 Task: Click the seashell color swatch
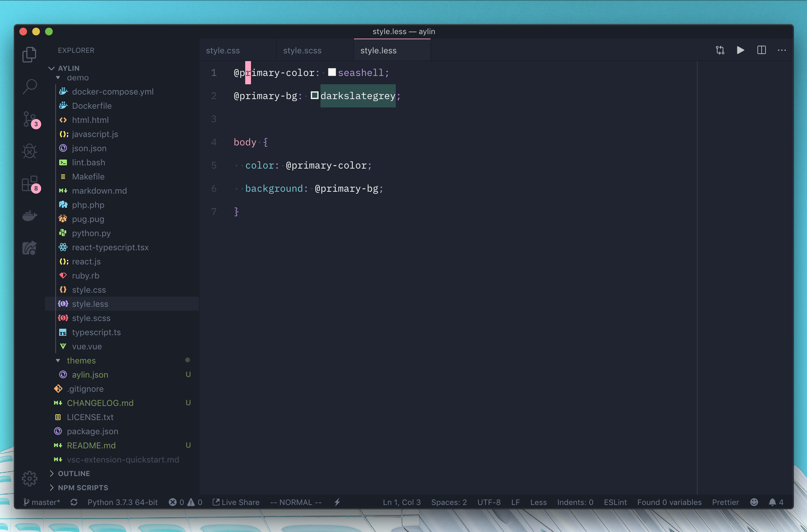pos(332,72)
